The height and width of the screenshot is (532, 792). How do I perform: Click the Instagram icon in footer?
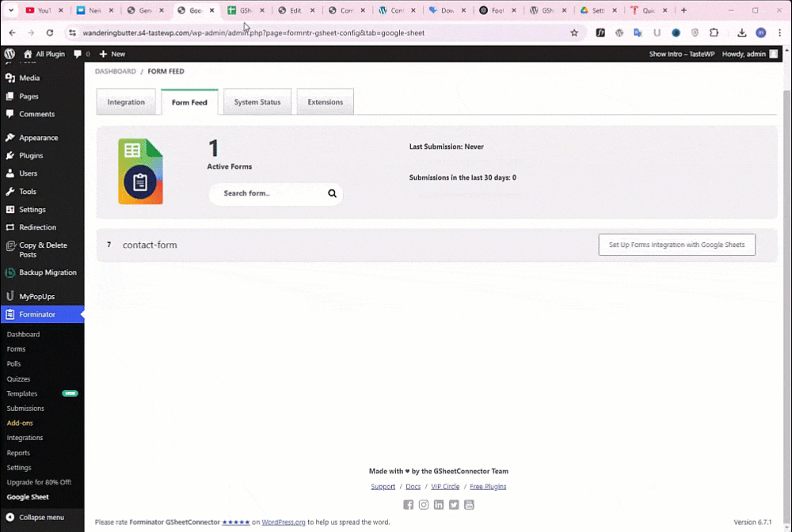(x=423, y=505)
